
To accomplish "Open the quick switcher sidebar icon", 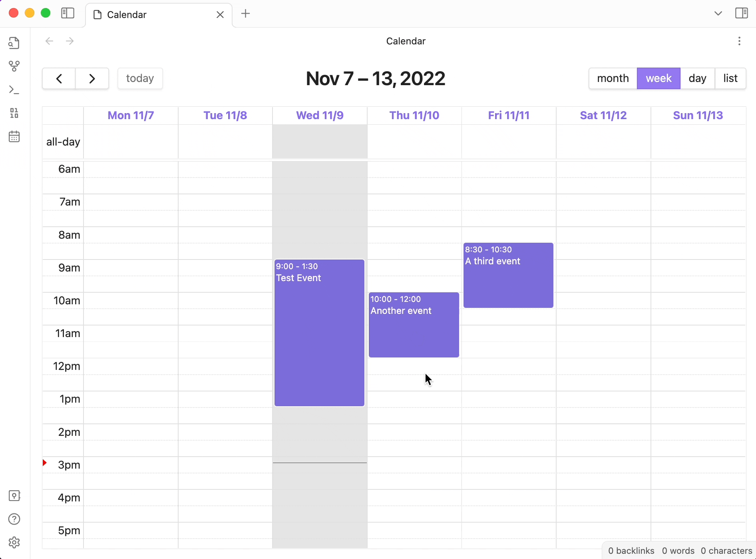I will point(14,43).
